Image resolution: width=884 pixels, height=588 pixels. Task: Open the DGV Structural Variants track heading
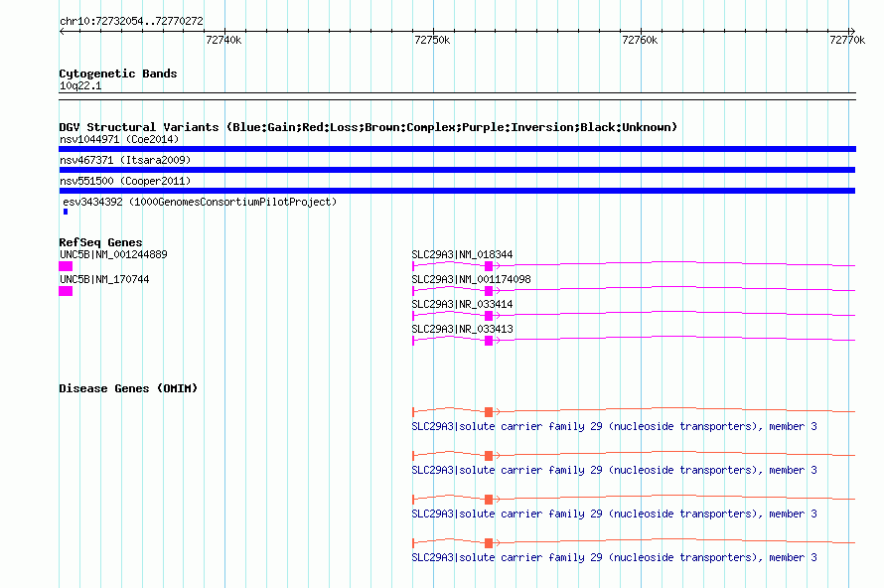click(368, 127)
